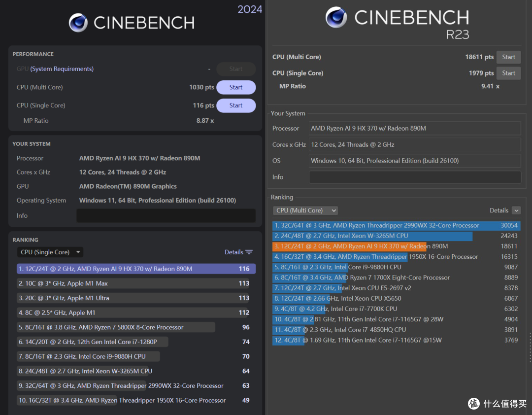Select the Threadripper 2990WX top R23 ranking entry
This screenshot has height=415, width=532.
(x=396, y=226)
